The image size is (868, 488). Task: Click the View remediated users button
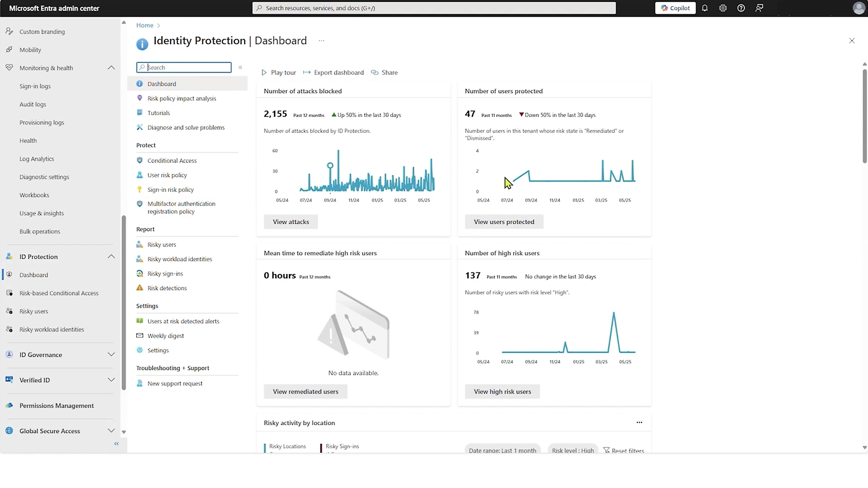(x=306, y=391)
